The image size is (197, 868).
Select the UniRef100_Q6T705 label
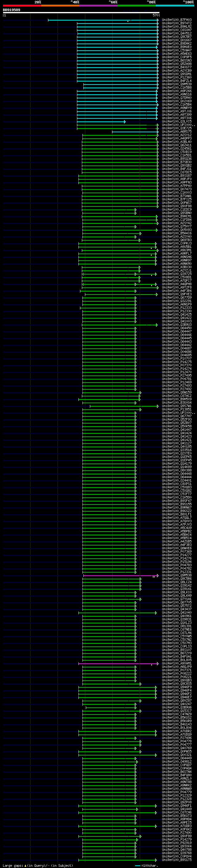tap(177, 603)
